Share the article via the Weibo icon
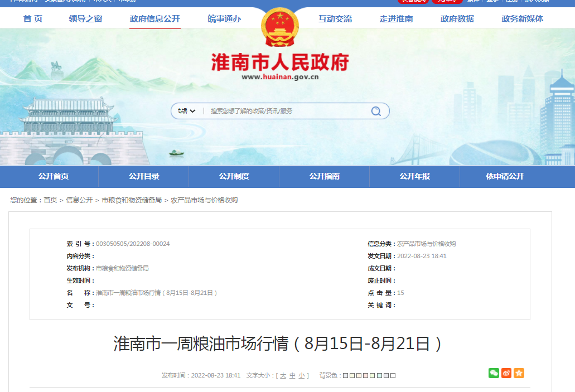The image size is (575, 392). click(x=506, y=372)
